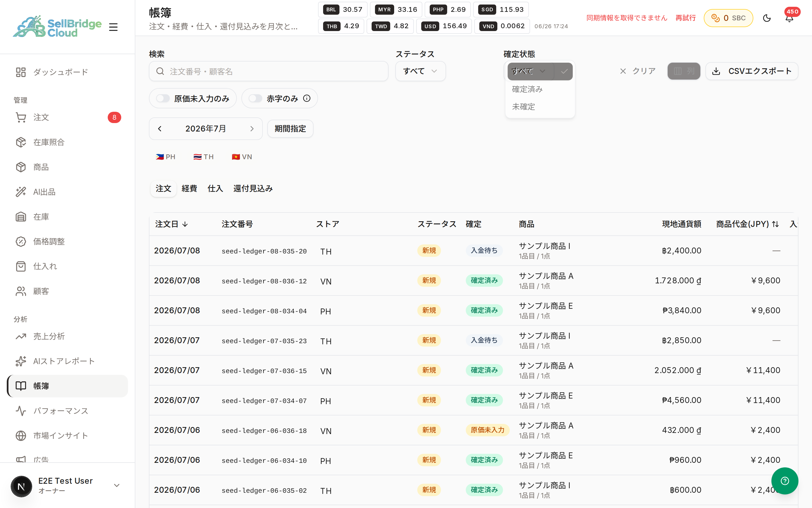Open AIストアレポート page
Screen dimensions: 812x508
(67, 361)
